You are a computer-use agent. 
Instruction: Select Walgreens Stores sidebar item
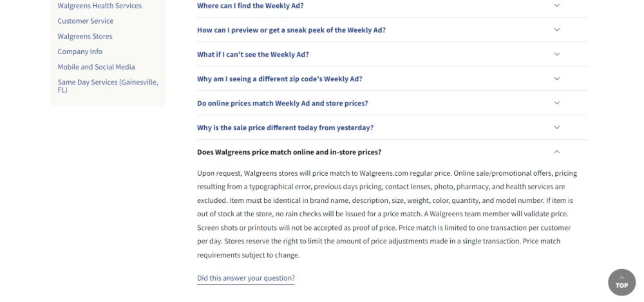tap(85, 37)
